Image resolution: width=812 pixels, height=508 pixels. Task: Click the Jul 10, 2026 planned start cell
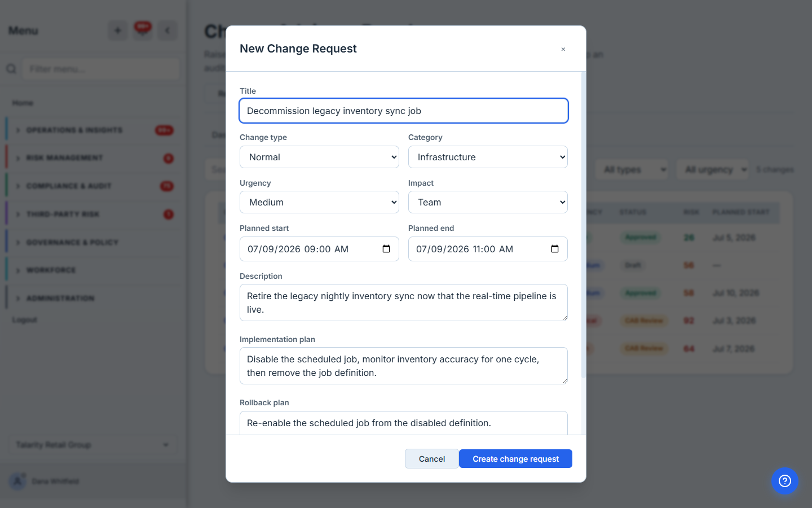[x=735, y=293]
